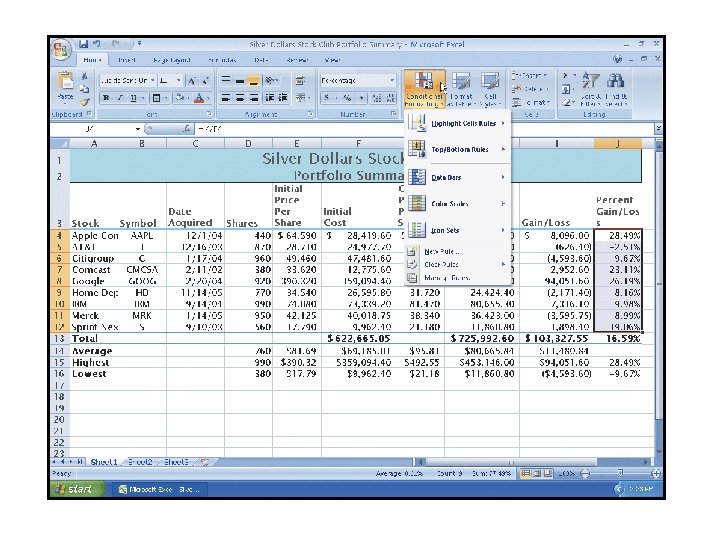Open Format as Table gallery
The height and width of the screenshot is (540, 720).
coord(461,89)
